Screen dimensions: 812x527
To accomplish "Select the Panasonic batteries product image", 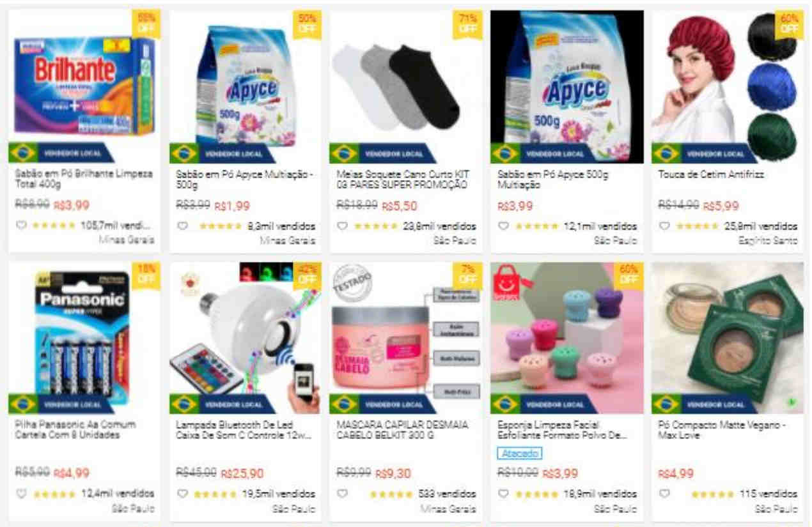I will click(x=84, y=338).
